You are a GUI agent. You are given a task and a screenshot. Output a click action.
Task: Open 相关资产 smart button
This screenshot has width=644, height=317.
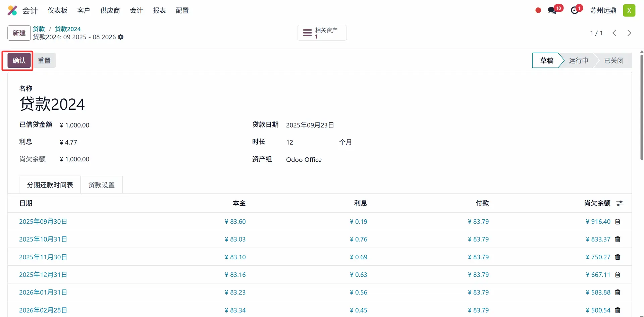tap(322, 33)
